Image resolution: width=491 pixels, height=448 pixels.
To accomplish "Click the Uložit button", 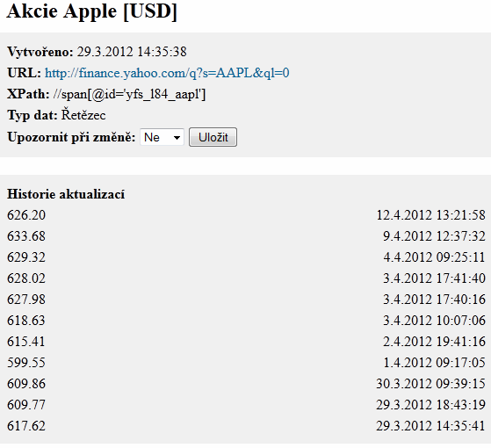I will coord(213,137).
